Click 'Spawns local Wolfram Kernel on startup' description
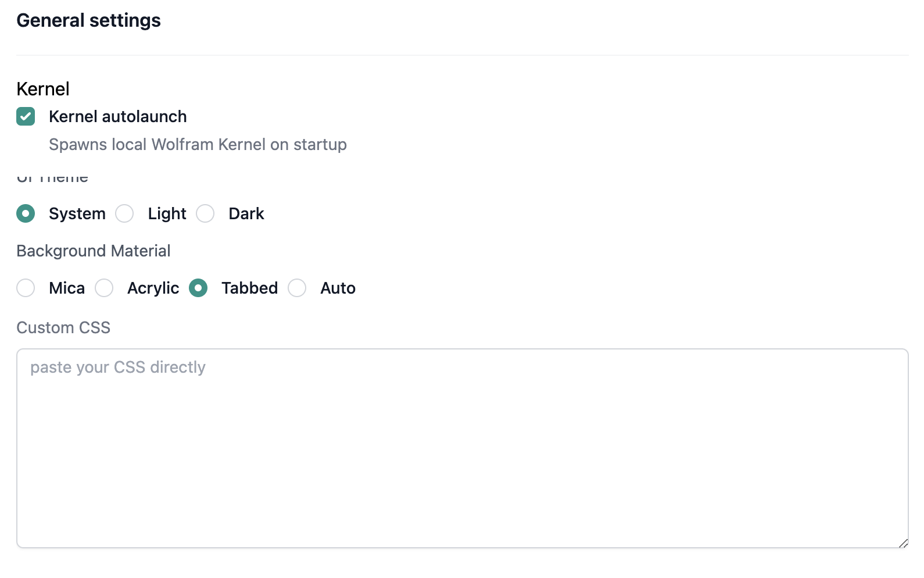The height and width of the screenshot is (578, 924). [198, 144]
